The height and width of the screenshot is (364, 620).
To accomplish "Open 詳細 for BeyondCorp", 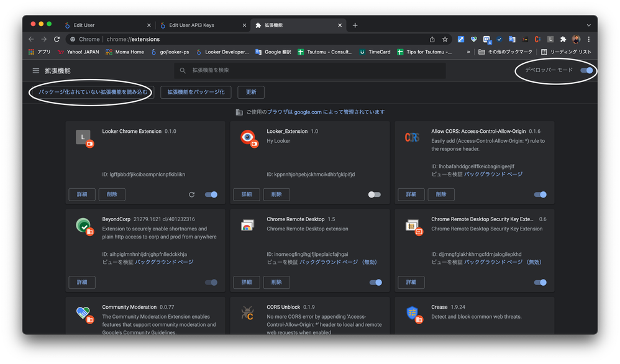I will [x=82, y=282].
